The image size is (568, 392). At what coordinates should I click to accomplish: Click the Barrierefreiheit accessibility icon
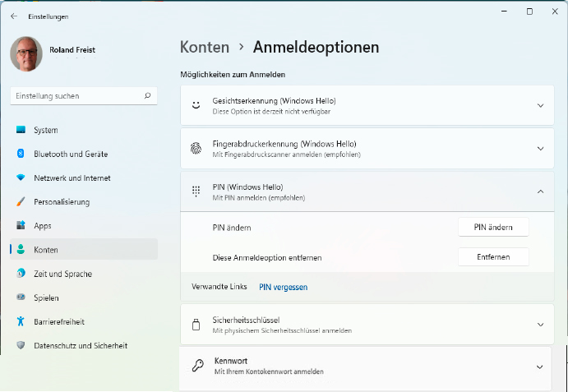(21, 321)
